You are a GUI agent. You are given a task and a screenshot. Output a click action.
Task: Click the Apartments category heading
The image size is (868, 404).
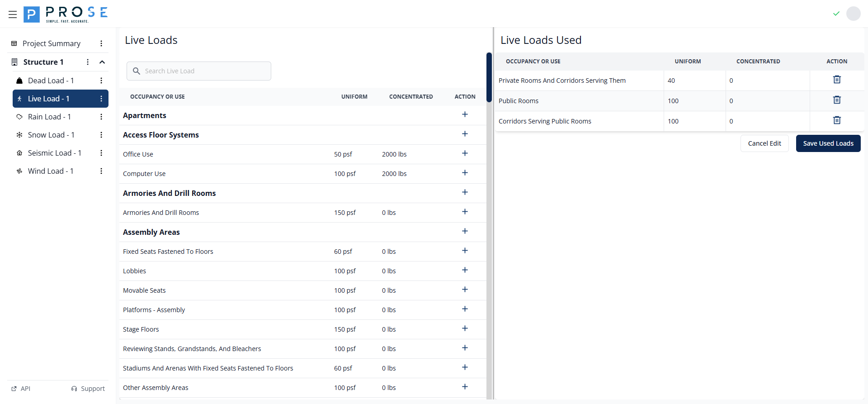(x=145, y=115)
